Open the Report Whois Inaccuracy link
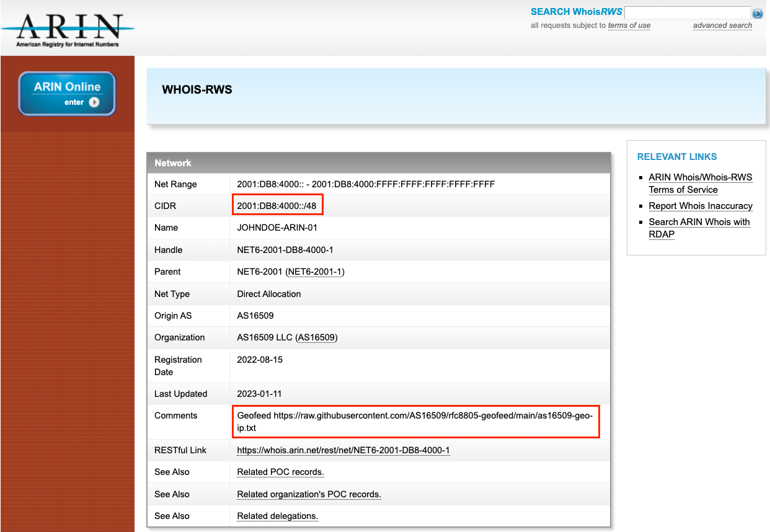The height and width of the screenshot is (532, 770). [x=701, y=206]
